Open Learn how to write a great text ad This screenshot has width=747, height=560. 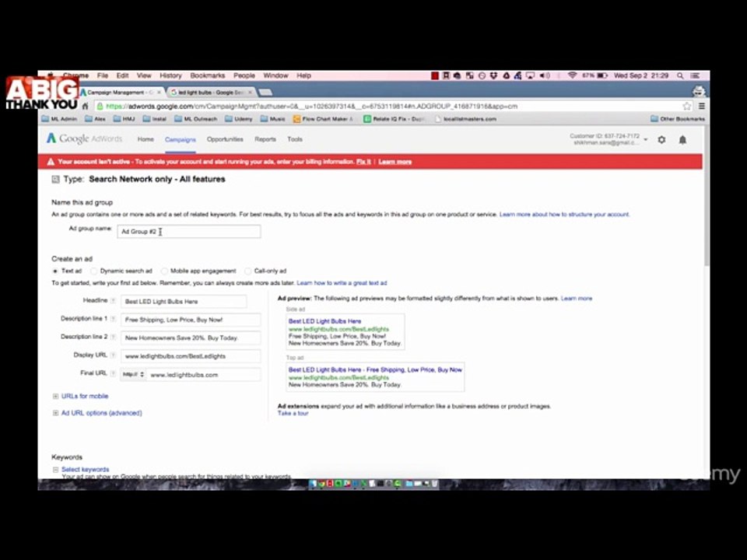[x=342, y=283]
